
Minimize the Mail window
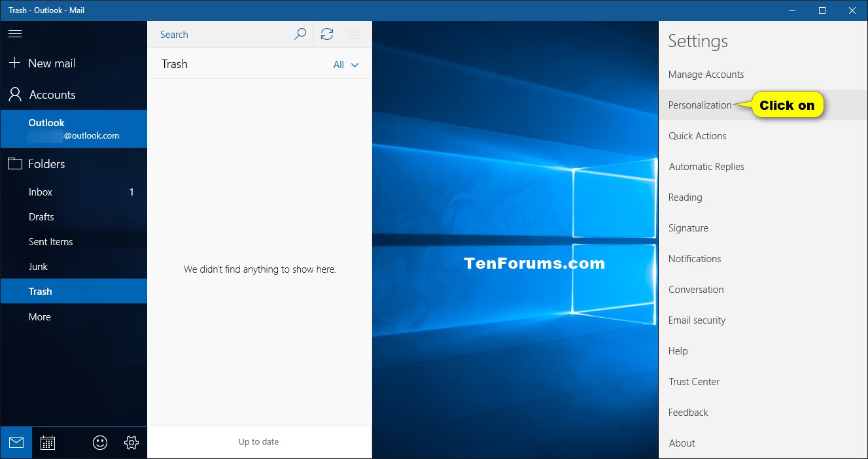[x=792, y=10]
